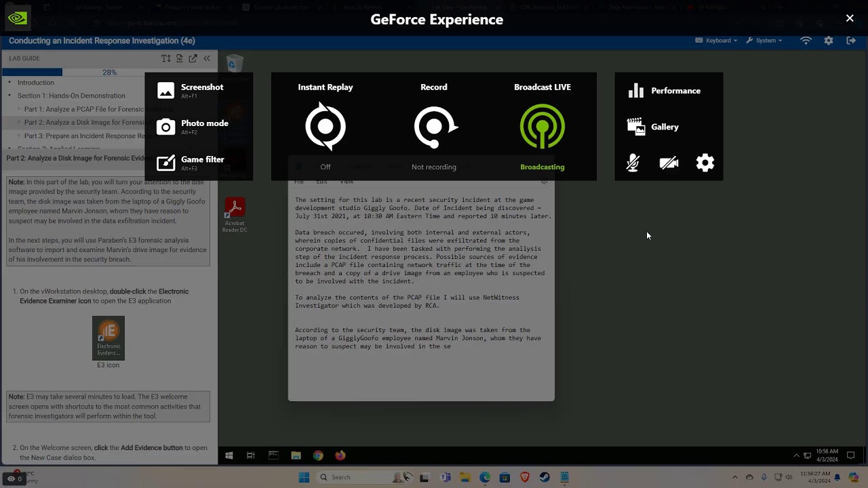Open Microsoft Store on host taskbar
This screenshot has width=868, height=488.
(505, 477)
